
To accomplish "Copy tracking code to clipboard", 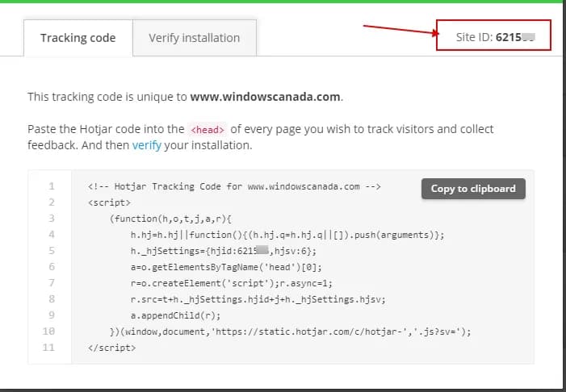I will [473, 189].
